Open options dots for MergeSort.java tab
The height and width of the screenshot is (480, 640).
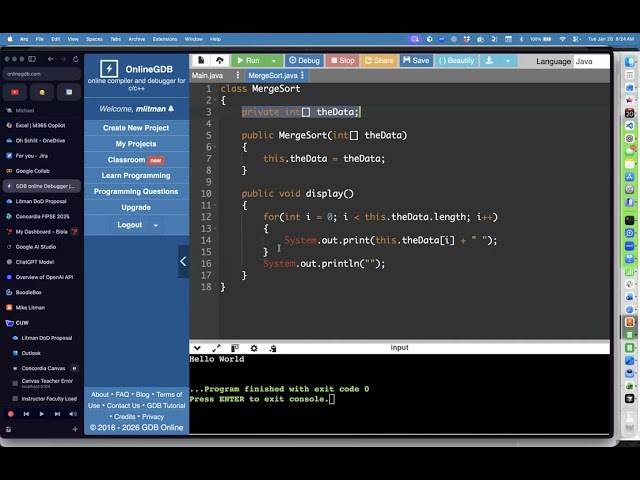point(302,75)
